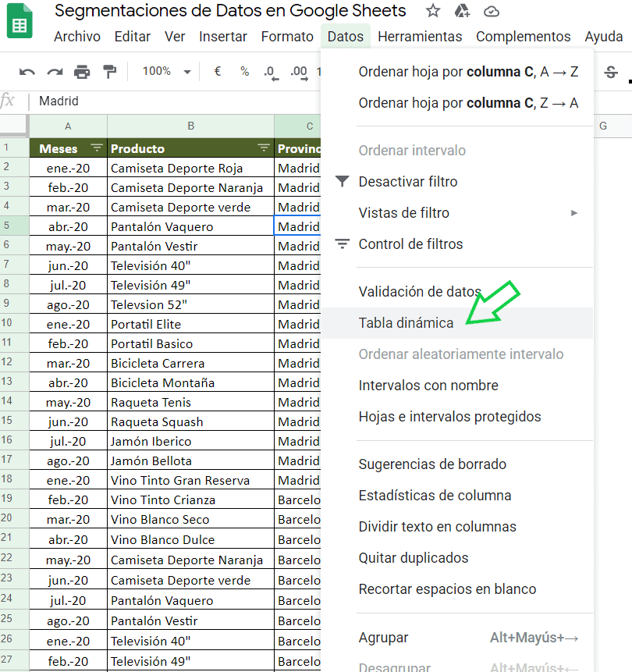Select cell 'Televsion 52"'
The height and width of the screenshot is (672, 632).
(x=190, y=304)
